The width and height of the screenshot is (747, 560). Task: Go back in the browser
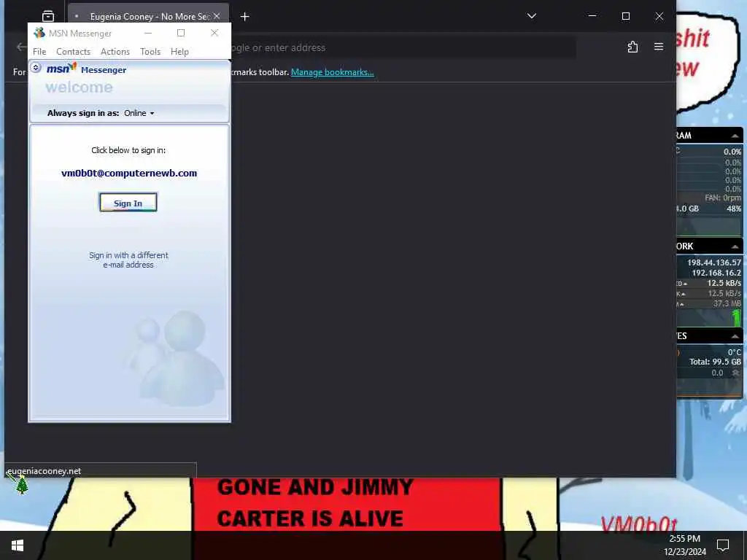(21, 47)
